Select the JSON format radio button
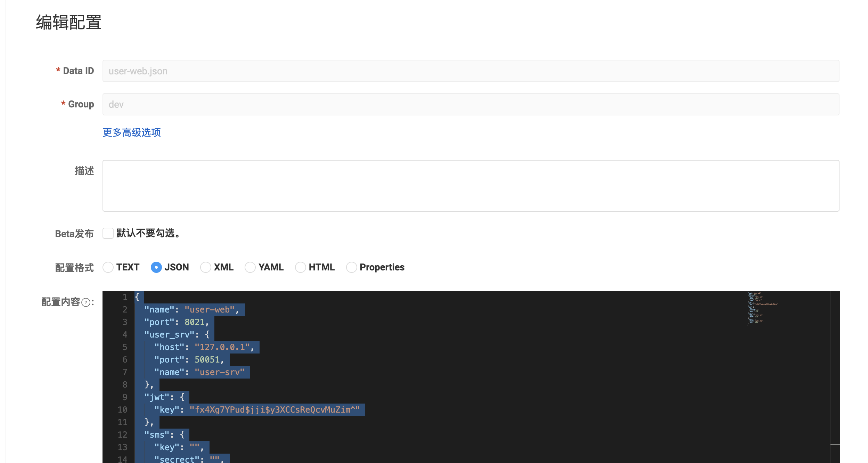Screen dimensions: 868x463 click(x=156, y=267)
